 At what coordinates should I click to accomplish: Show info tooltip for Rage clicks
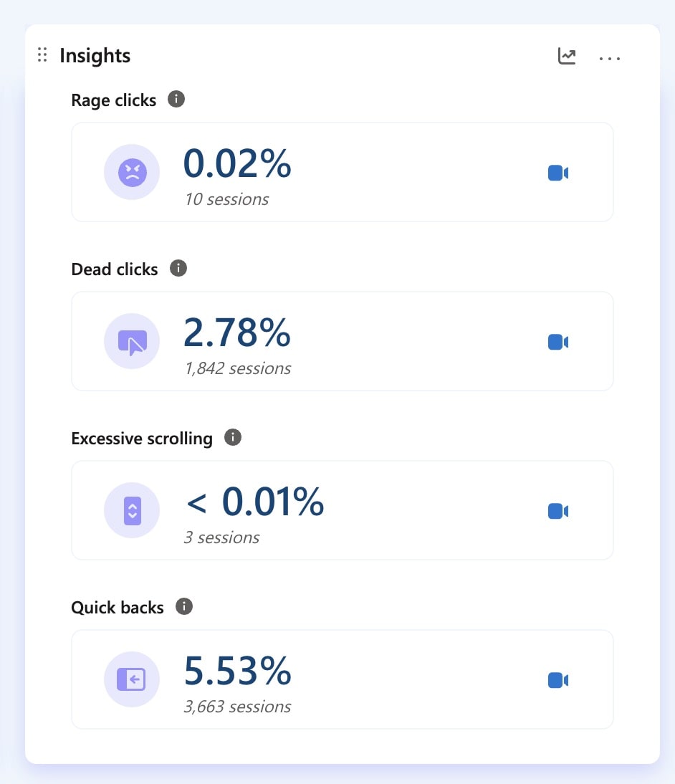(x=176, y=99)
